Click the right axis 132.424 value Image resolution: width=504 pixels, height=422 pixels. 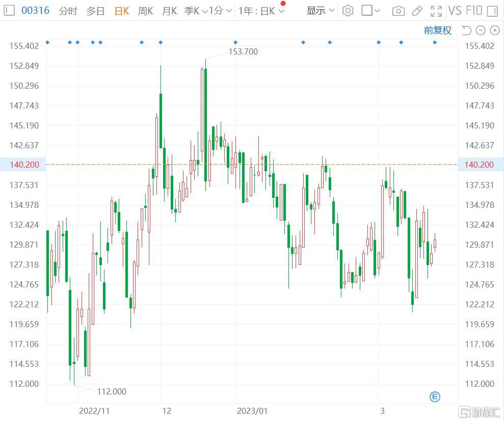(480, 225)
